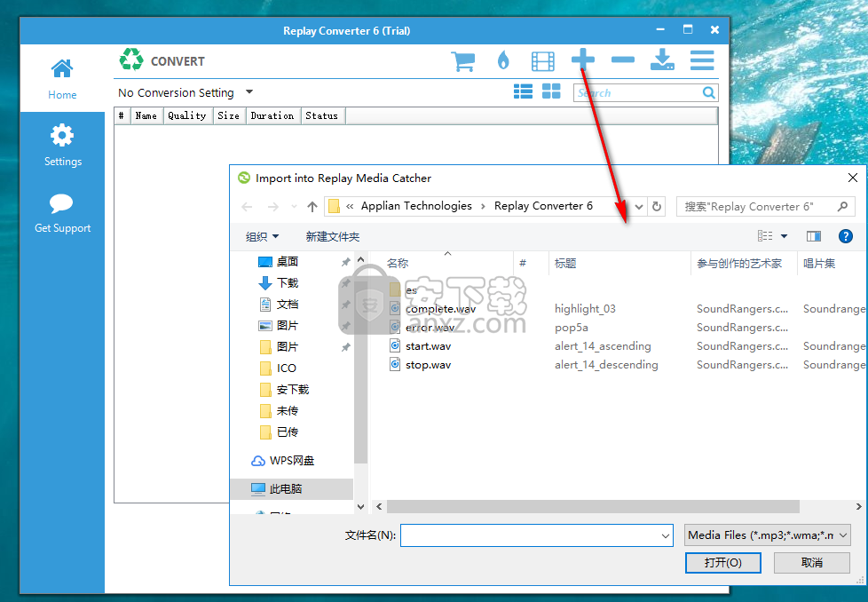Sort by the Status column header
This screenshot has width=868, height=602.
(321, 115)
